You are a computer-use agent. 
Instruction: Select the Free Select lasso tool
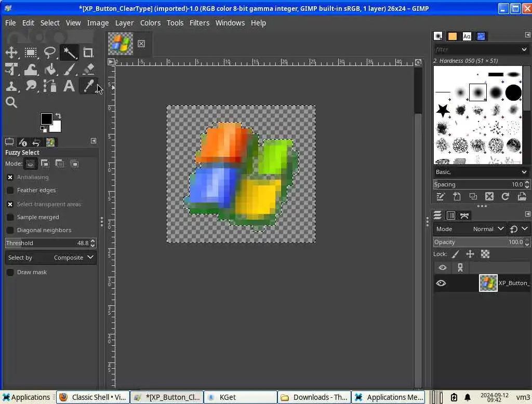tap(50, 52)
